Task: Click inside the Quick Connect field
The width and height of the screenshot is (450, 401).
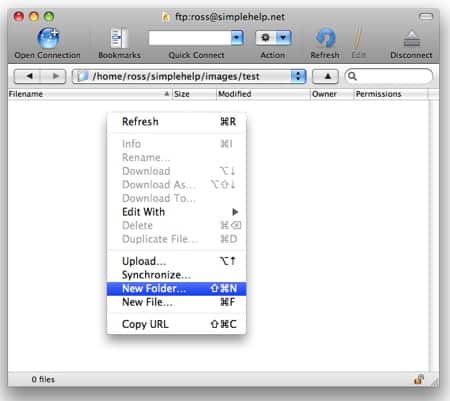Action: tap(190, 38)
